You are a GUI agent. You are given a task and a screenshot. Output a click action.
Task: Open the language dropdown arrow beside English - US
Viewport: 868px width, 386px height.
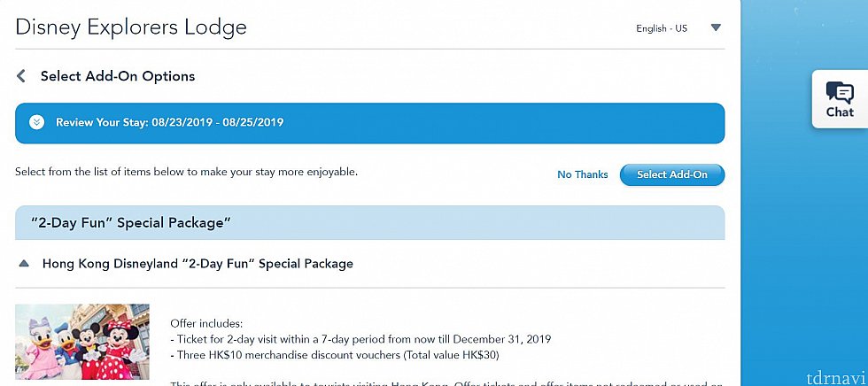click(716, 27)
